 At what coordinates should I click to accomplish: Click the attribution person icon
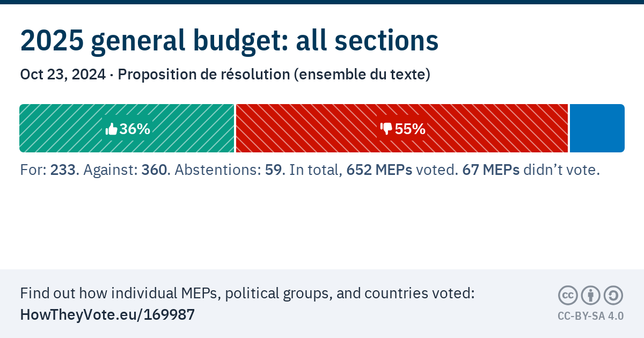click(590, 295)
